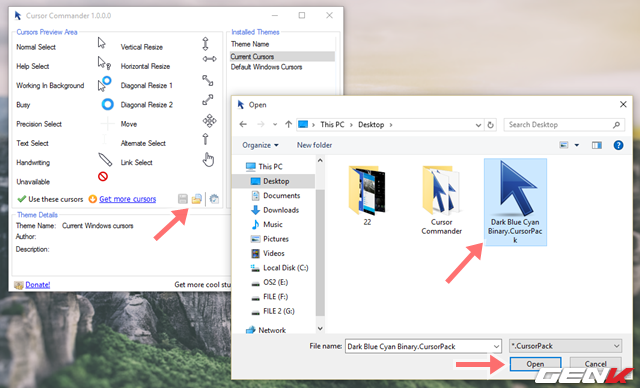Click the Diagonal Resize 2 cursor preview
Viewport: 640px width, 388px height.
208,100
